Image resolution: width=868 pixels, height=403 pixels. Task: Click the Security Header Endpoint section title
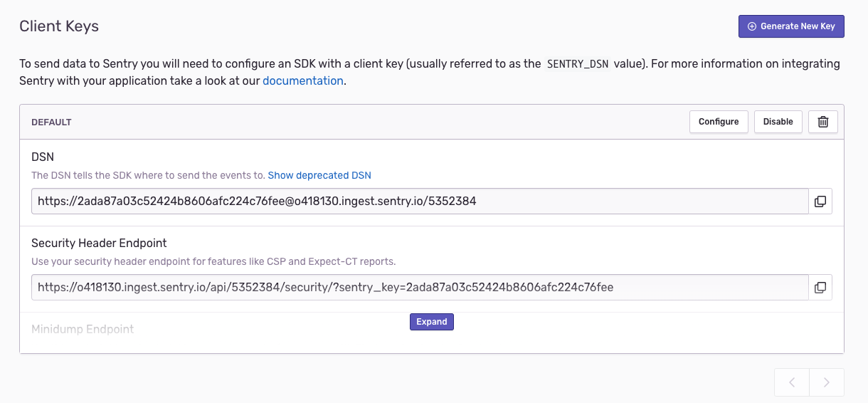pos(99,243)
